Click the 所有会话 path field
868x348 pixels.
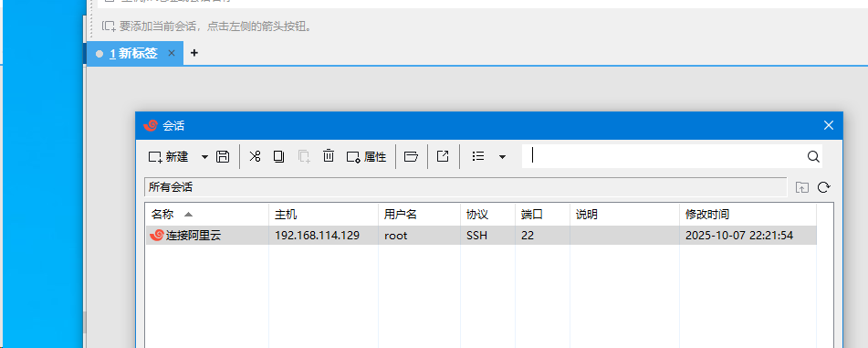click(x=465, y=187)
